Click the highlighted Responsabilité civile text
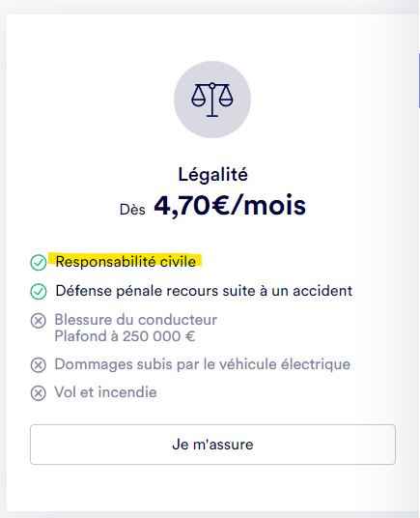 pos(126,262)
